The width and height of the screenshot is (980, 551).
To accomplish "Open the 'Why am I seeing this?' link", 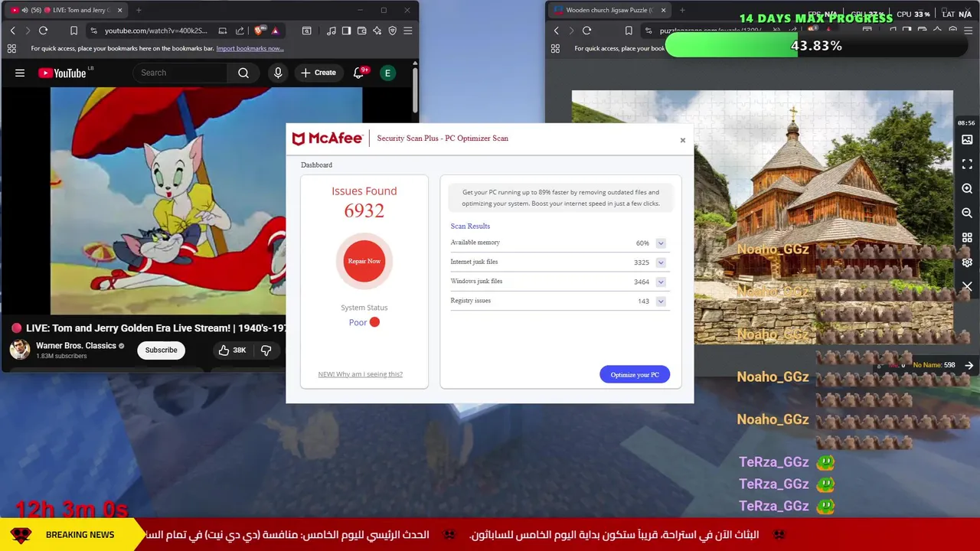I will 360,374.
